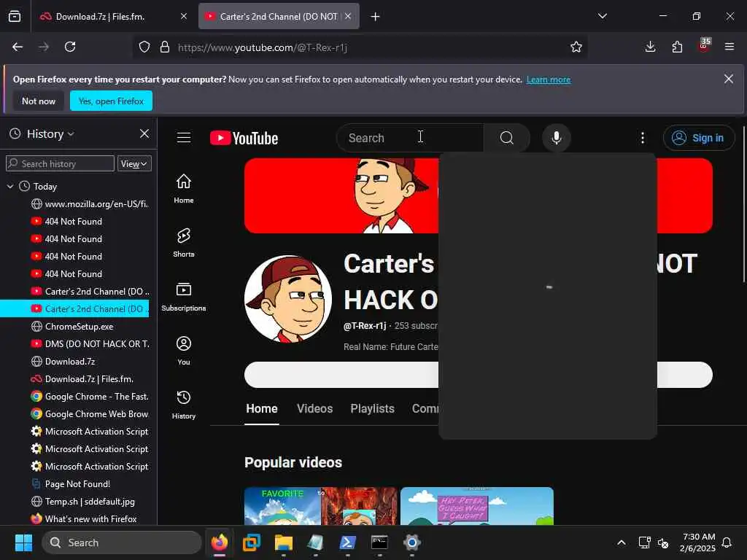Open Firefox View icon in tab bar
This screenshot has height=560, width=747.
[x=15, y=17]
